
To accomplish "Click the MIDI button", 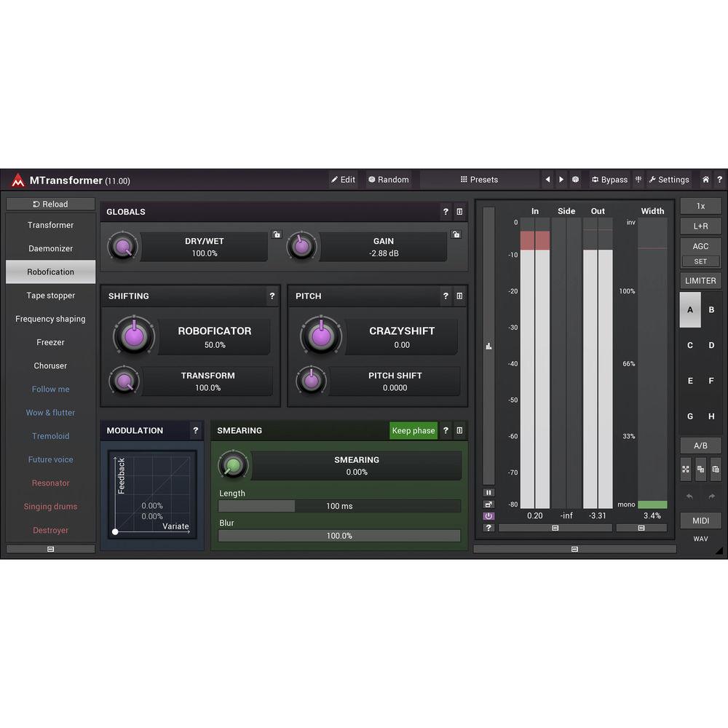I will (x=700, y=520).
